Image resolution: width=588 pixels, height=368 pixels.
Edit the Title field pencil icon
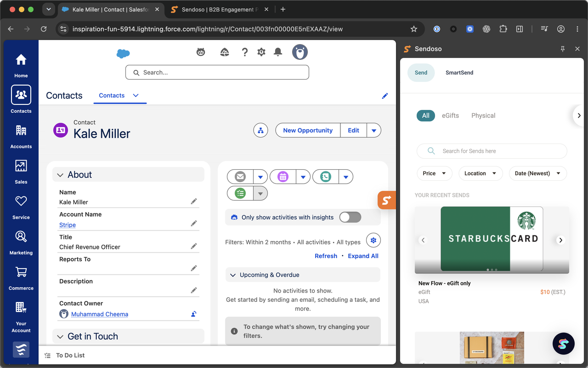coord(194,247)
